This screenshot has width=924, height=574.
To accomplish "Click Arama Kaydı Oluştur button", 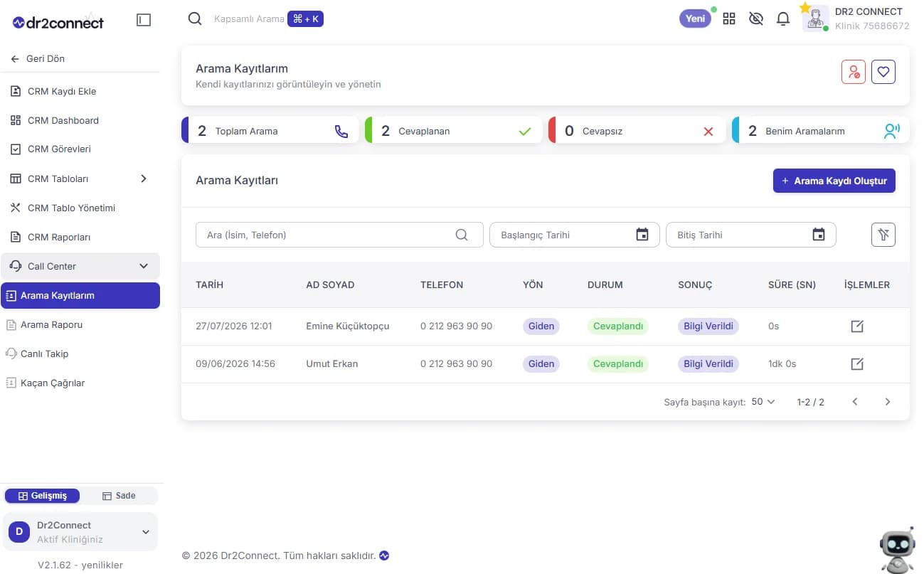I will (x=834, y=181).
